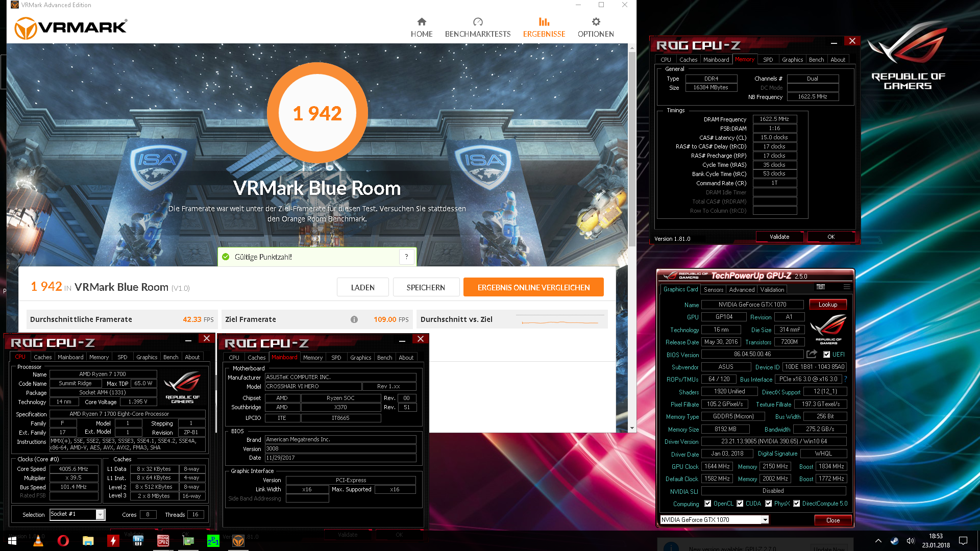Open the HOME page in VRMark
This screenshot has width=980, height=551.
[x=422, y=28]
